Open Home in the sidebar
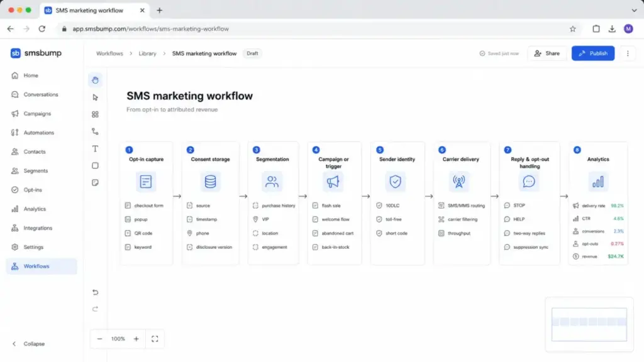 41,75
